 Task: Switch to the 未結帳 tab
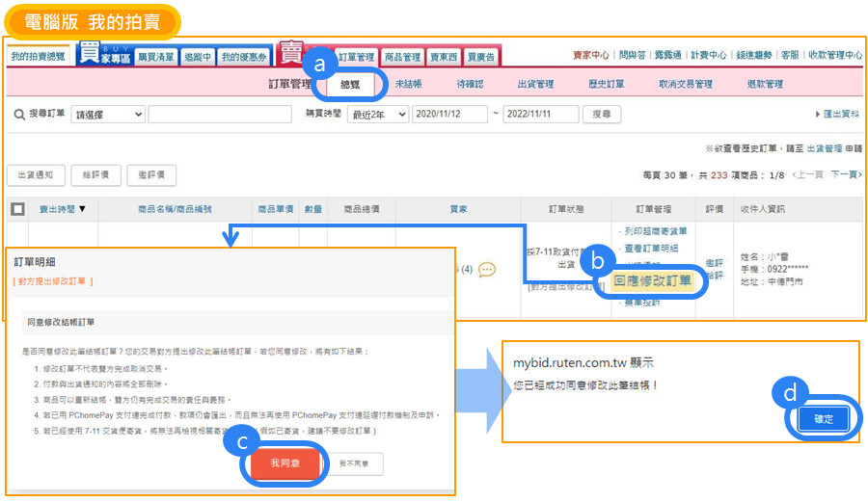(408, 85)
